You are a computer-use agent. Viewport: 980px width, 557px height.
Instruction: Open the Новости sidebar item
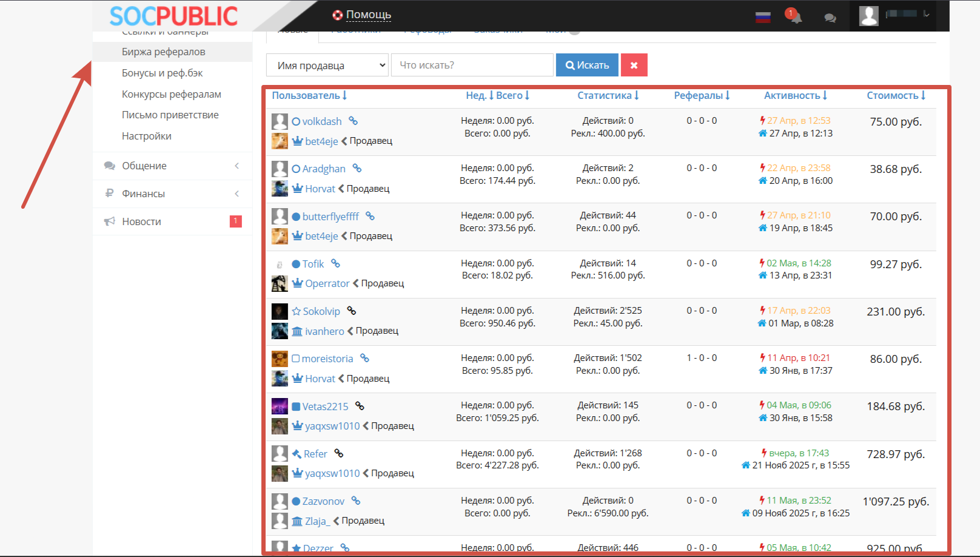click(172, 221)
